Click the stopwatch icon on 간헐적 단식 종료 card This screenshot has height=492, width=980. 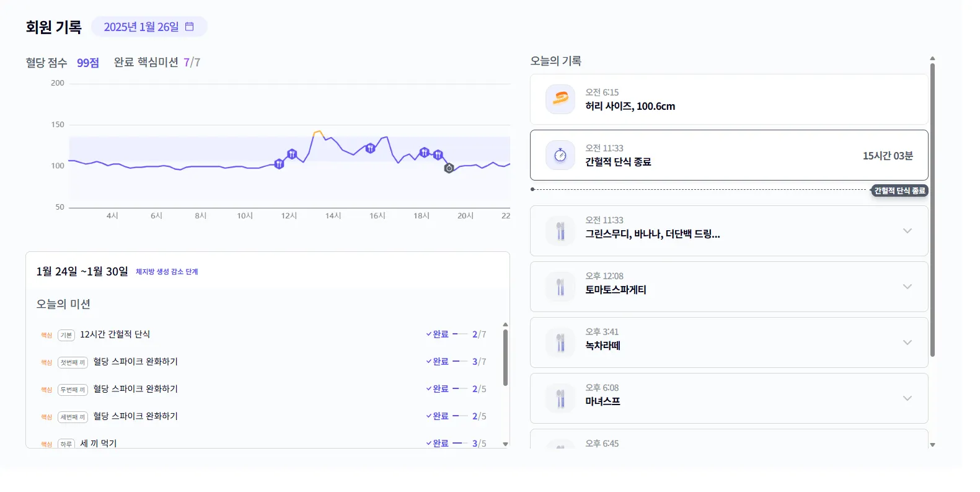click(x=560, y=155)
